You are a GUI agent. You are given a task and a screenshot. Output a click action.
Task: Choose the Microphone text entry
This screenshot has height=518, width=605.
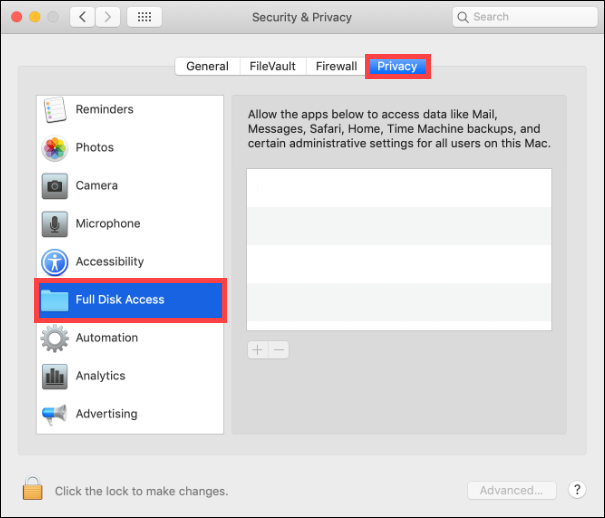pos(108,224)
